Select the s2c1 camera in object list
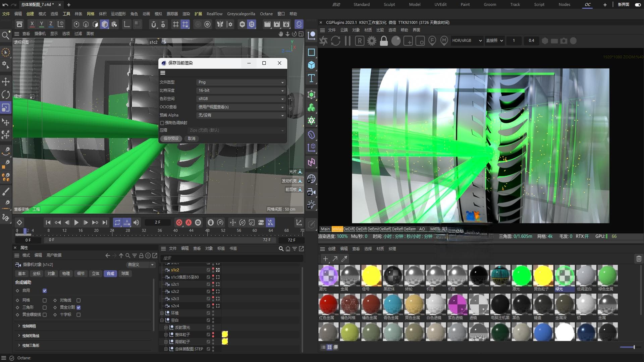Screen dimensions: 644x362 pos(175,284)
